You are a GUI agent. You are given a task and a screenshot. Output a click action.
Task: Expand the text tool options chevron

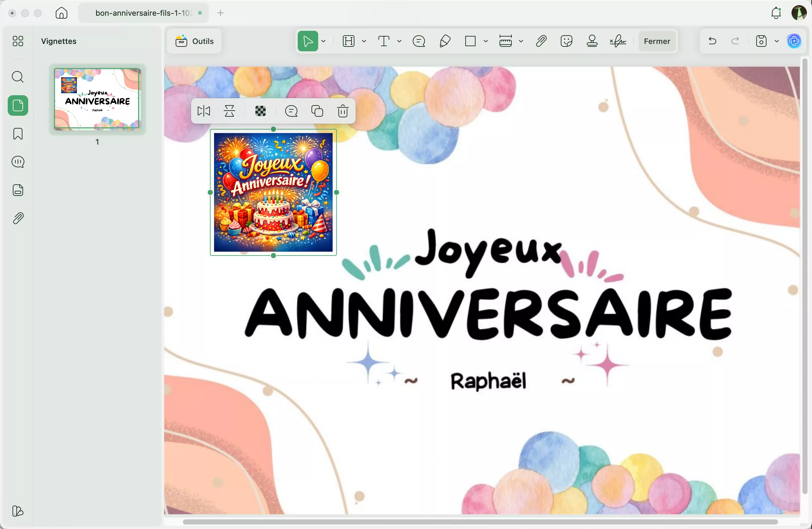pos(400,41)
